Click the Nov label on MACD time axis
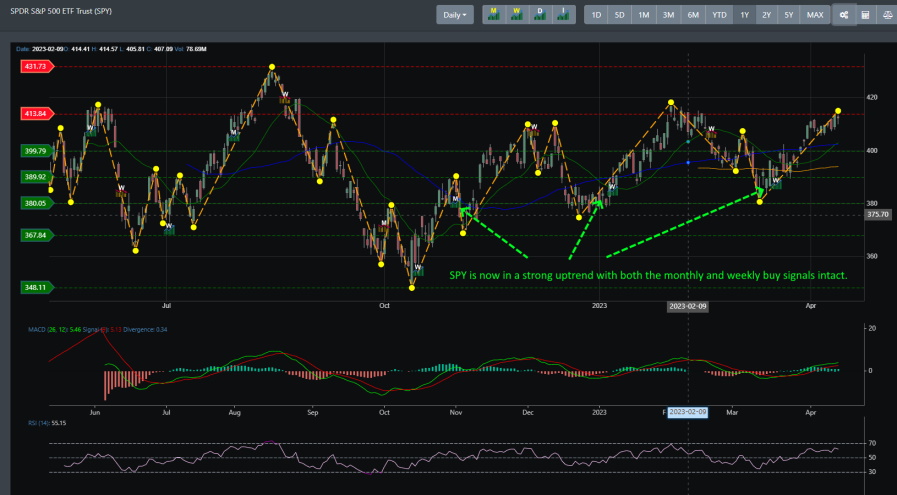Viewport: 897px width, 495px height. coord(456,412)
